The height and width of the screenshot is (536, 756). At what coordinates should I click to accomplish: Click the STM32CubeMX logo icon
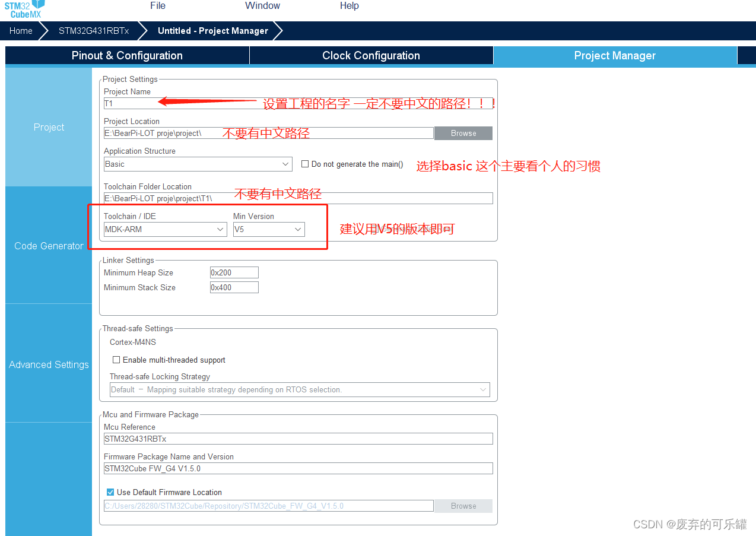click(x=24, y=9)
